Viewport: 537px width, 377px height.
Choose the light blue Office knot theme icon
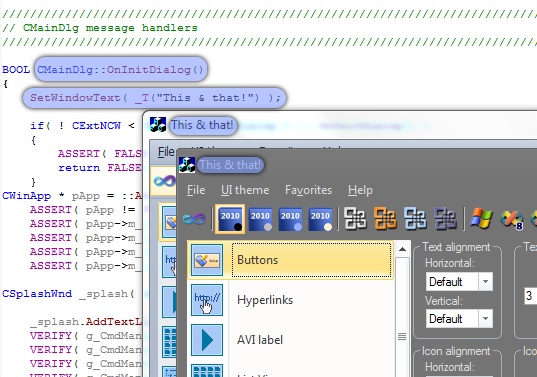point(415,219)
